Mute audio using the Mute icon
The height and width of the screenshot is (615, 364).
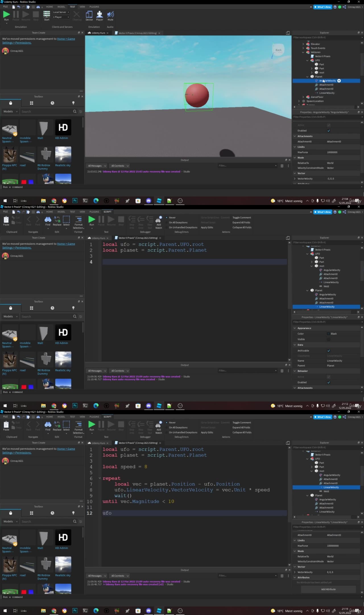[x=110, y=16]
